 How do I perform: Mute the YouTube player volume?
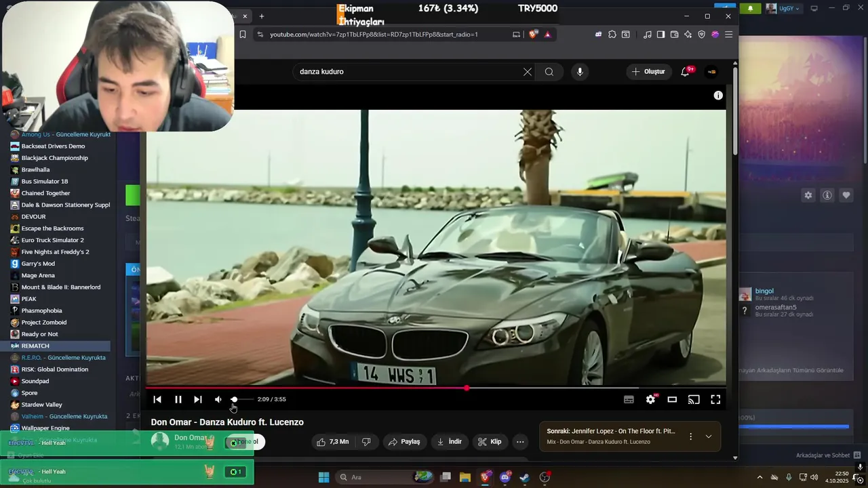click(218, 399)
